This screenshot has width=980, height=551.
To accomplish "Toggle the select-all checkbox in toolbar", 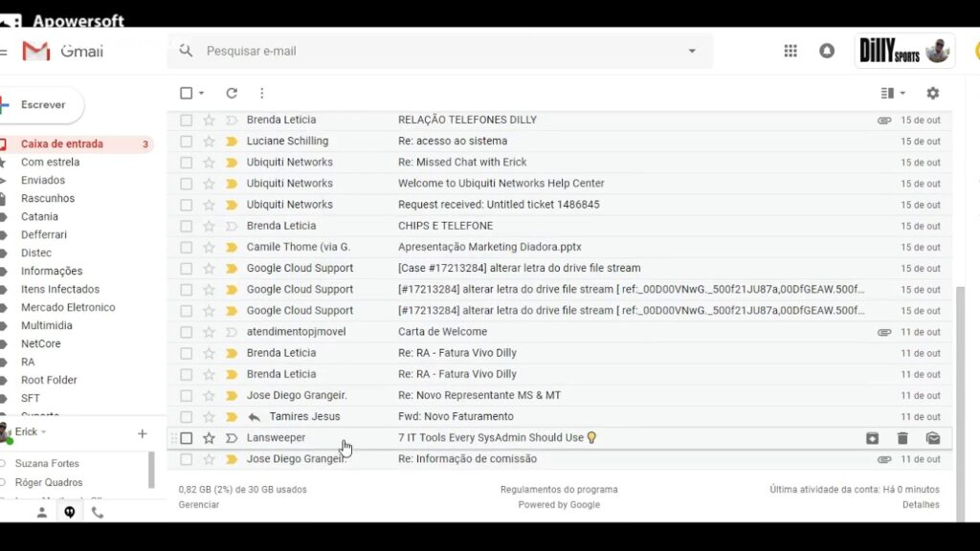I will (187, 93).
